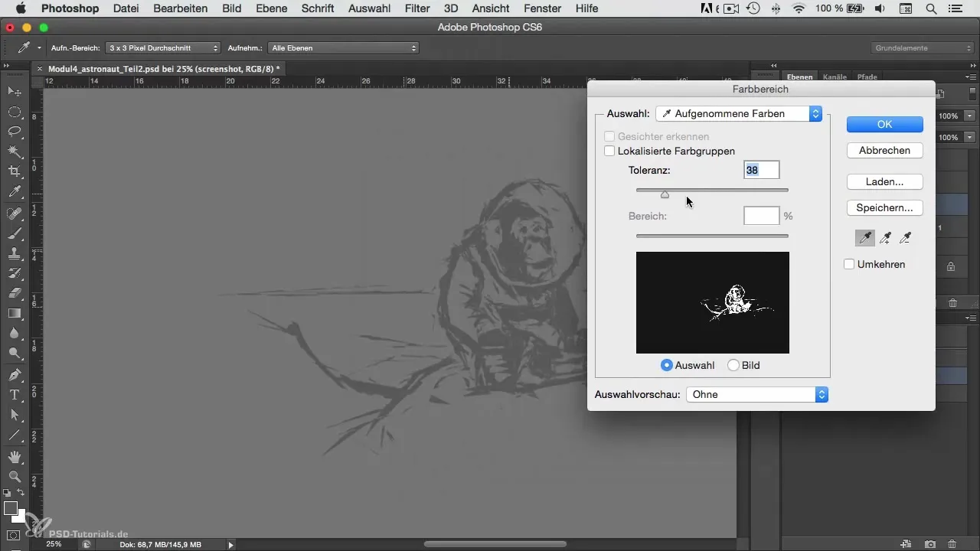Open the Aufnehm. 'Alle Ebenen' dropdown
This screenshot has width=980, height=551.
coord(343,47)
